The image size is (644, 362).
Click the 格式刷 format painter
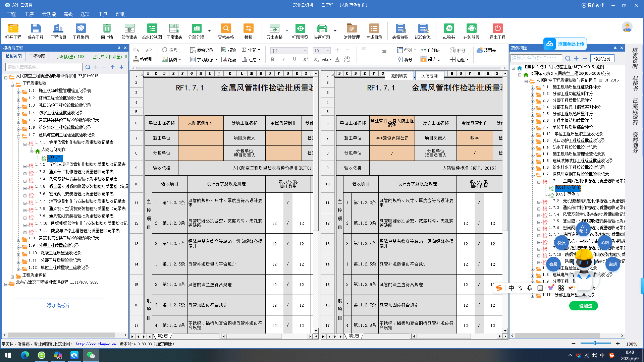(143, 59)
